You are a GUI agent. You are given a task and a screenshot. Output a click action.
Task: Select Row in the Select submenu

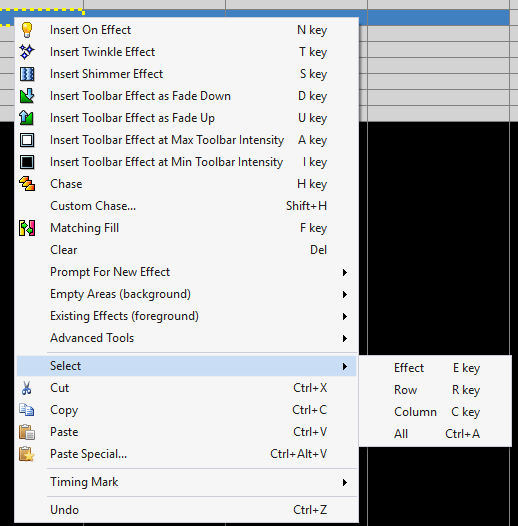point(435,390)
